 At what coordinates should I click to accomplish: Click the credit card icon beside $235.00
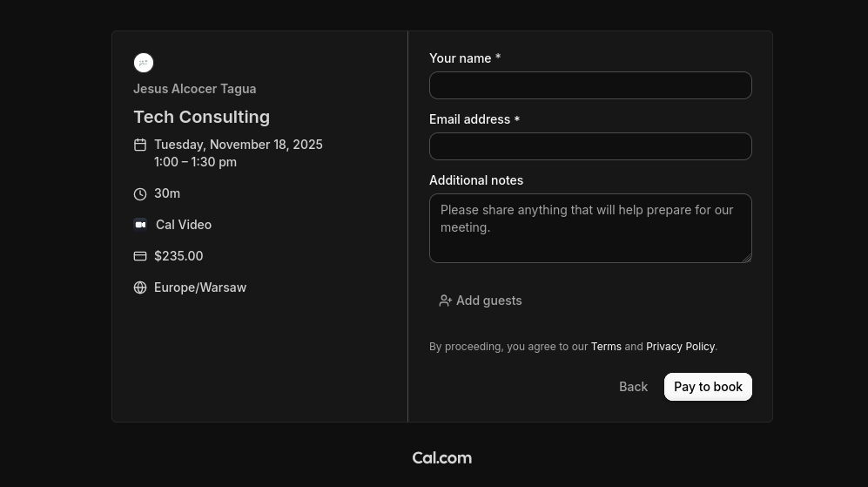140,256
